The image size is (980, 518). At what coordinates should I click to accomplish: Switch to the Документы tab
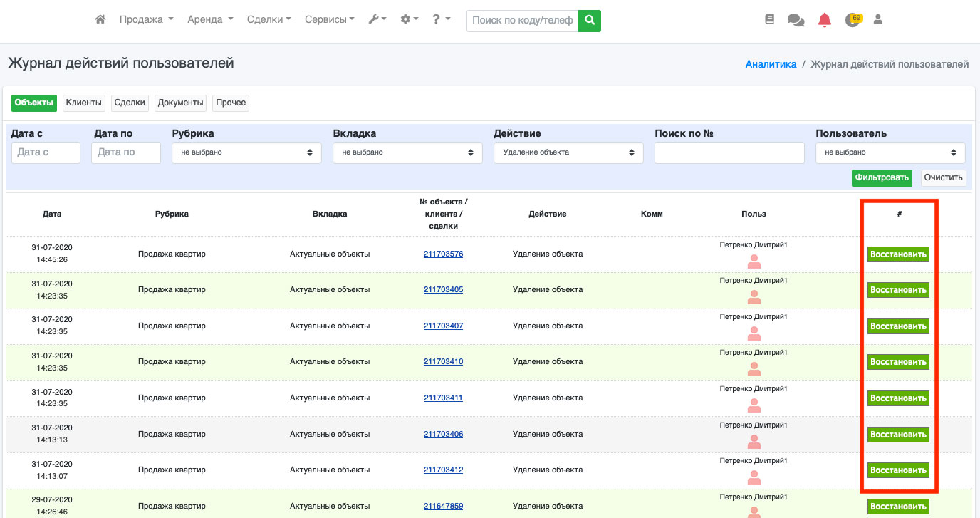(x=180, y=103)
